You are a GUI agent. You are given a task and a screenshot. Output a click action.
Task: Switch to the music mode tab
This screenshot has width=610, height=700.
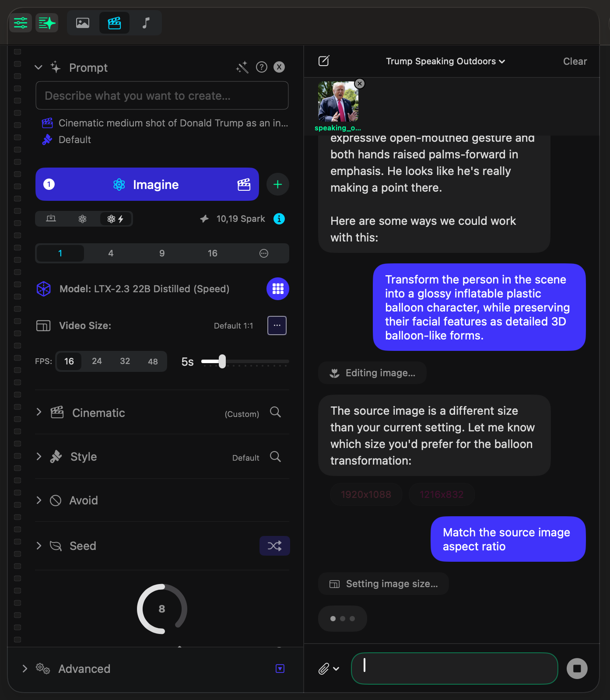pyautogui.click(x=146, y=23)
